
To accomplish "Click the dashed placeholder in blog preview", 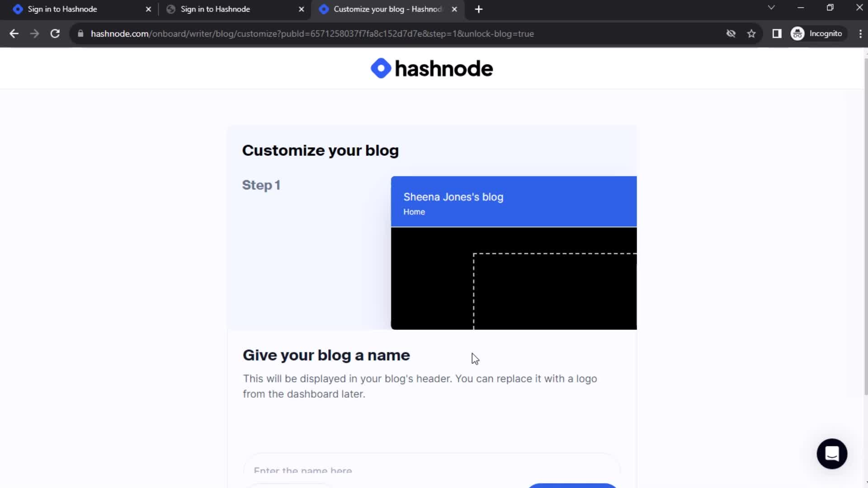I will (x=555, y=291).
